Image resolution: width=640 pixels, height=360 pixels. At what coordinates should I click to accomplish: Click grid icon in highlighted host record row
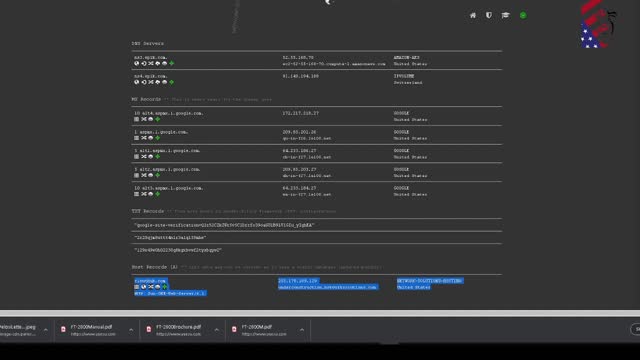pos(137,287)
